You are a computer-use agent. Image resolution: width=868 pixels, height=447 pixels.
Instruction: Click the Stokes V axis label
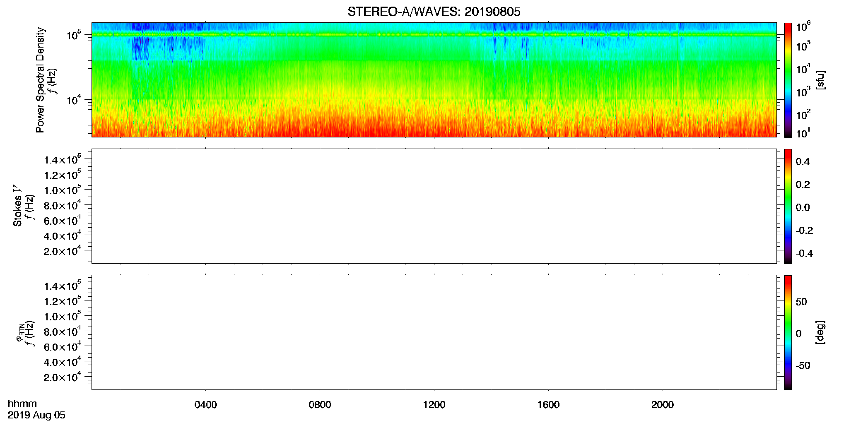tap(17, 206)
